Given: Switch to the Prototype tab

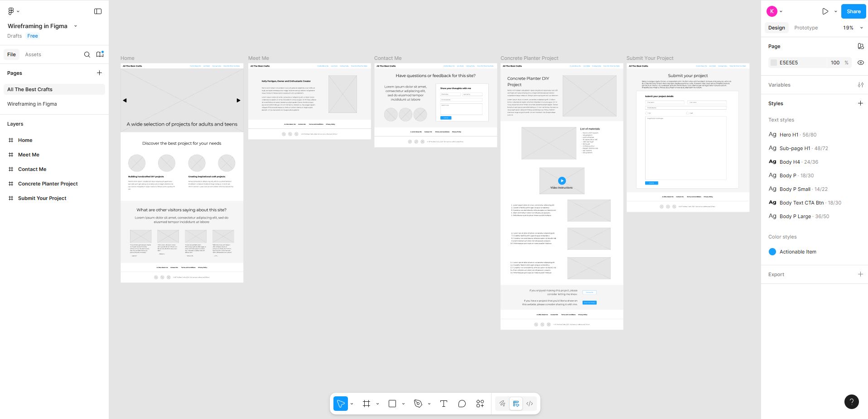Looking at the screenshot, I should click(806, 28).
